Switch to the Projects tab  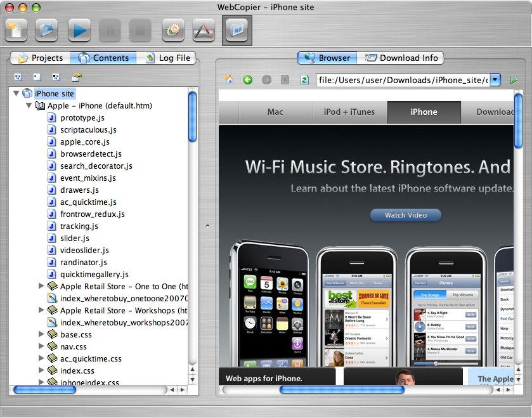[40, 58]
